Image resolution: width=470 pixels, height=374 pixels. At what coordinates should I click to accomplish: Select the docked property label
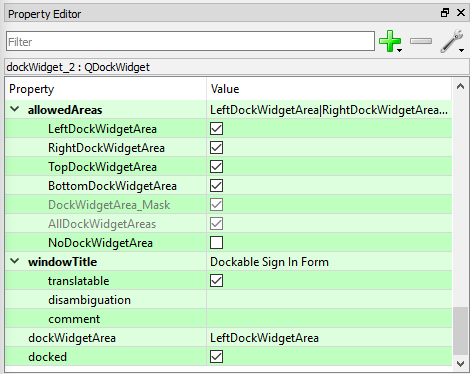48,357
